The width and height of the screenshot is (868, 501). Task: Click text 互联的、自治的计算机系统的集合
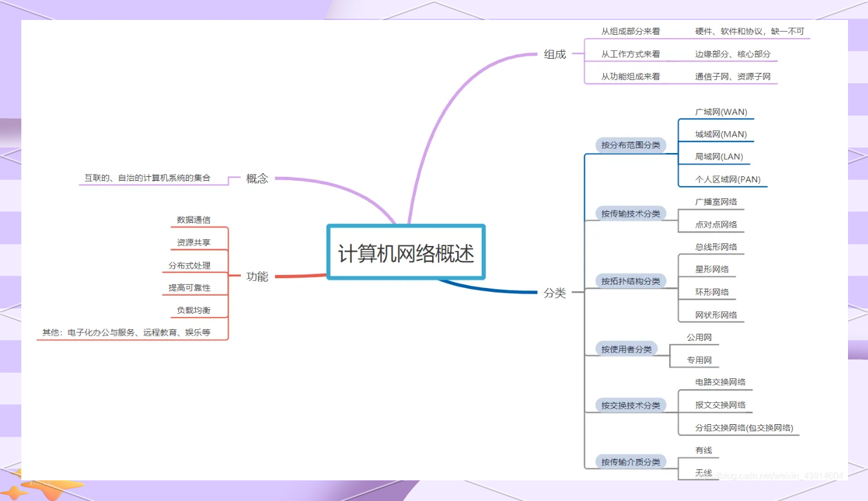(147, 178)
